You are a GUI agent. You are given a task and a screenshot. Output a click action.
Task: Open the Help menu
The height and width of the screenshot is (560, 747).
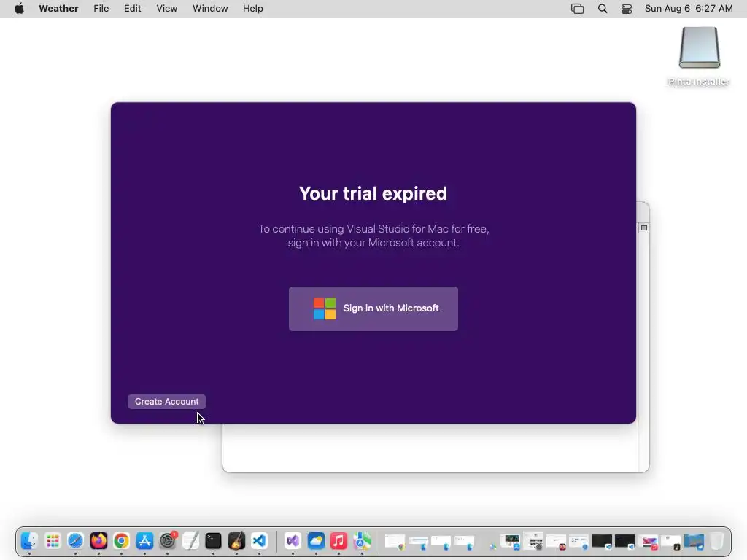tap(252, 9)
